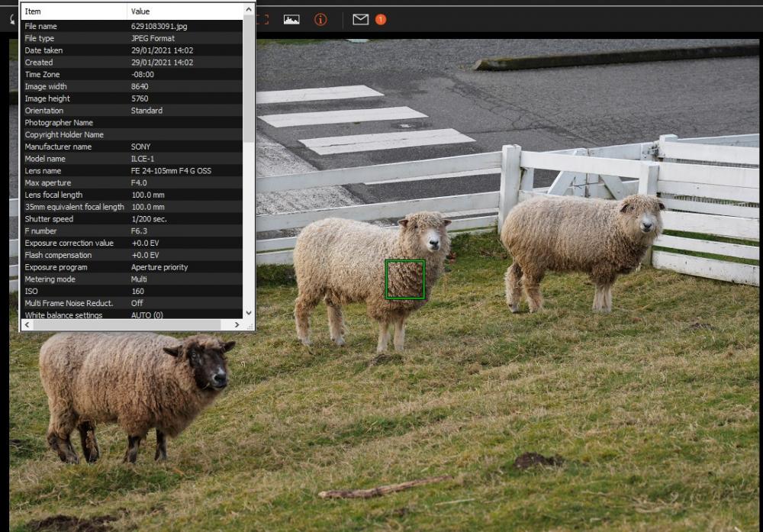Select the Manufacturer name value SONY
Viewport: 763px width, 532px height.
(140, 147)
